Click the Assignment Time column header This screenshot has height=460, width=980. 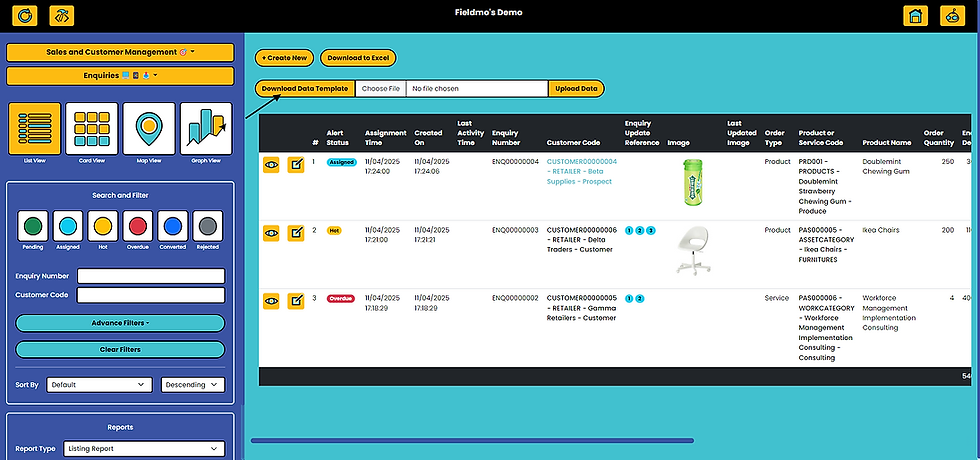pyautogui.click(x=386, y=138)
